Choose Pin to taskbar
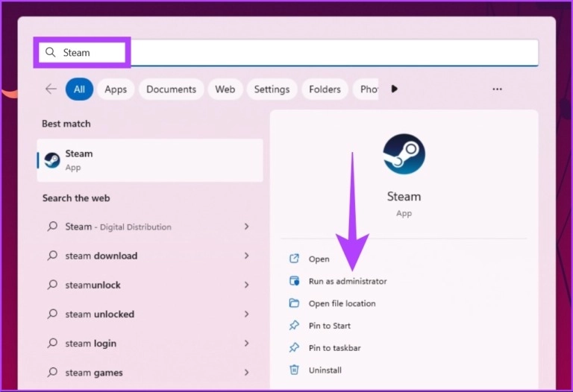 tap(335, 348)
